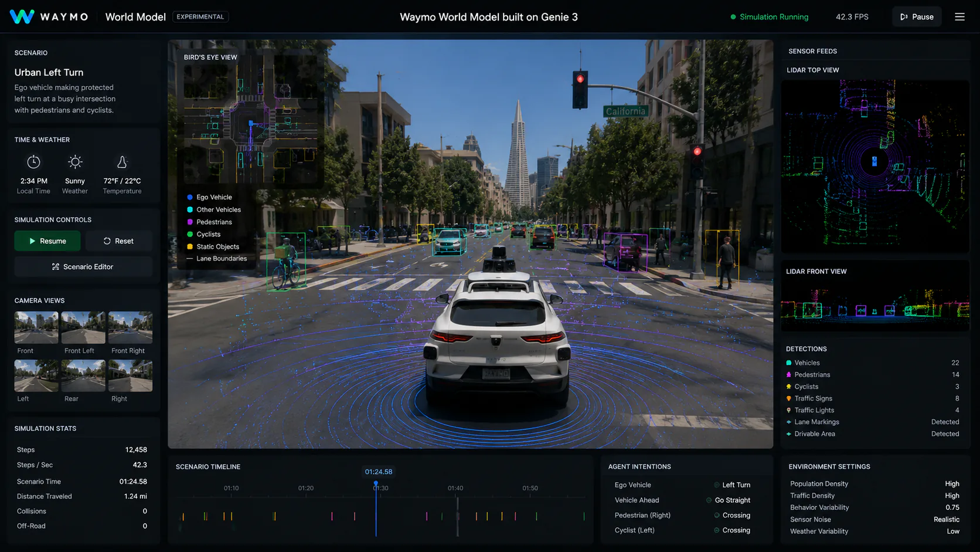Click the 01:50 mark on scenario timeline
The height and width of the screenshot is (552, 980).
[530, 488]
